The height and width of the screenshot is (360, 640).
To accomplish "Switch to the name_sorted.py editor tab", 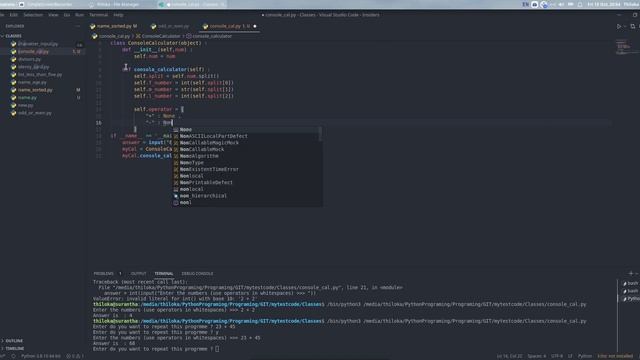I will [x=114, y=26].
